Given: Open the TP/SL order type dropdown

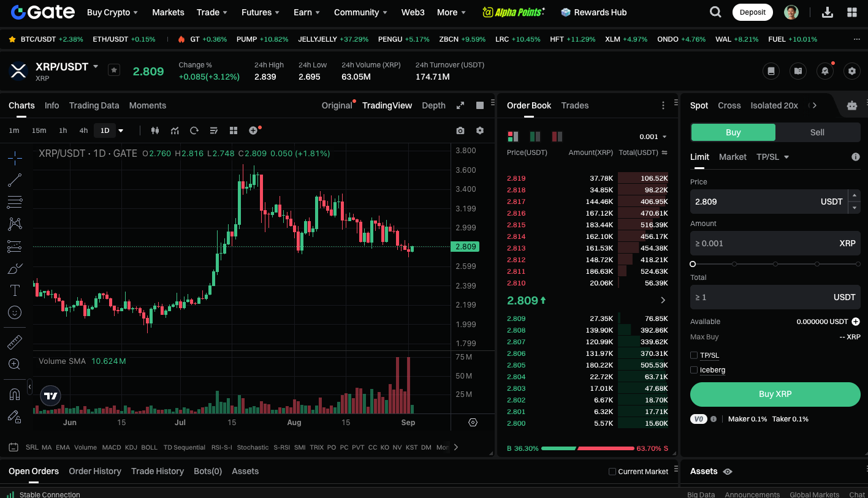Looking at the screenshot, I should click(772, 157).
